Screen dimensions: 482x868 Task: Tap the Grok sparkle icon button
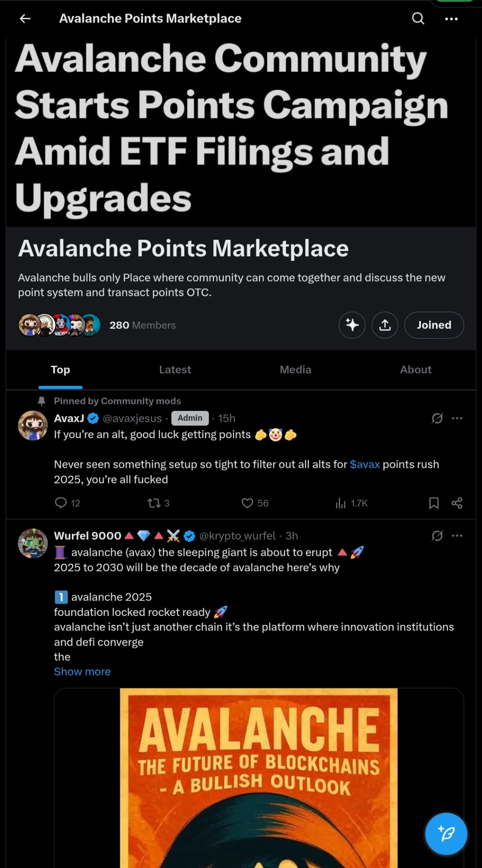(x=352, y=325)
